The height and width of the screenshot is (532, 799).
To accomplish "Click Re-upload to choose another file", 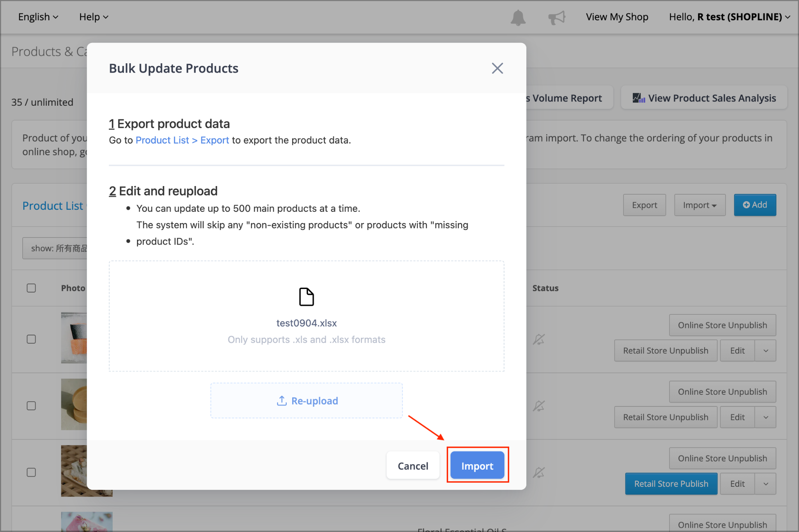I will [307, 401].
